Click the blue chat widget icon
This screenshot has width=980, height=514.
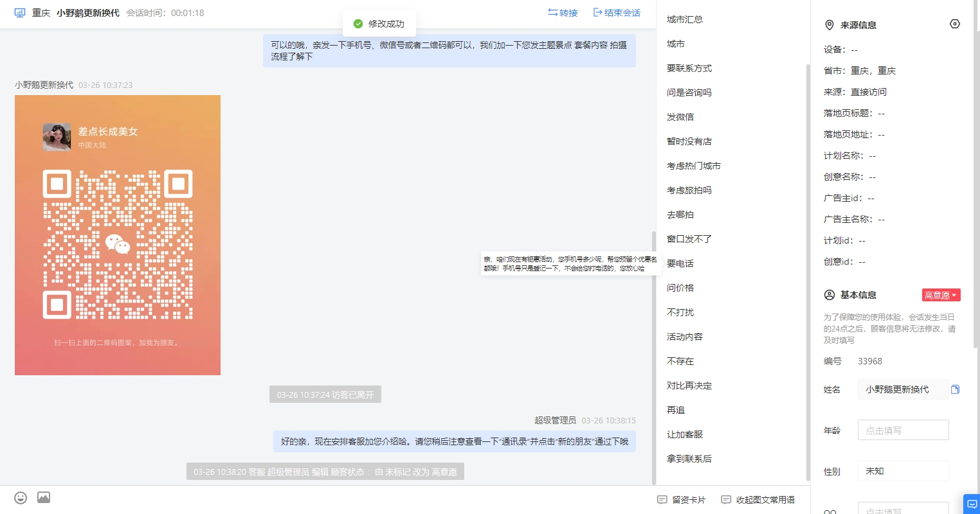[971, 504]
